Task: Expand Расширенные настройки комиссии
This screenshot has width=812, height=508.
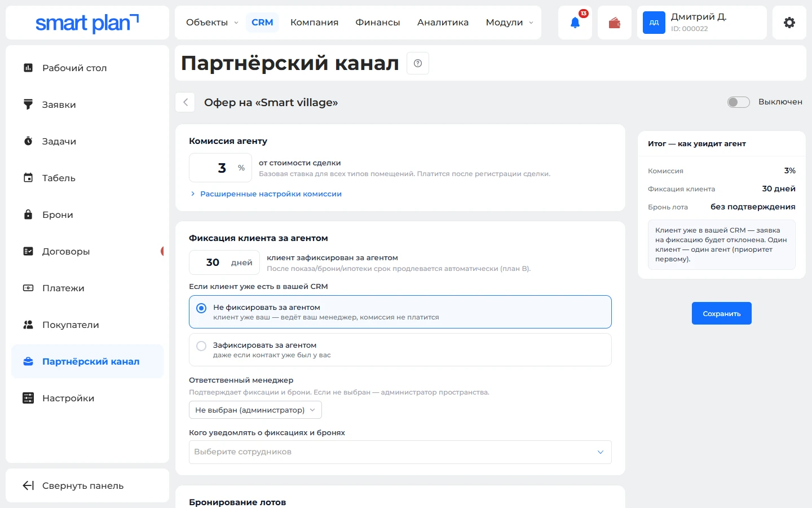Action: (266, 194)
